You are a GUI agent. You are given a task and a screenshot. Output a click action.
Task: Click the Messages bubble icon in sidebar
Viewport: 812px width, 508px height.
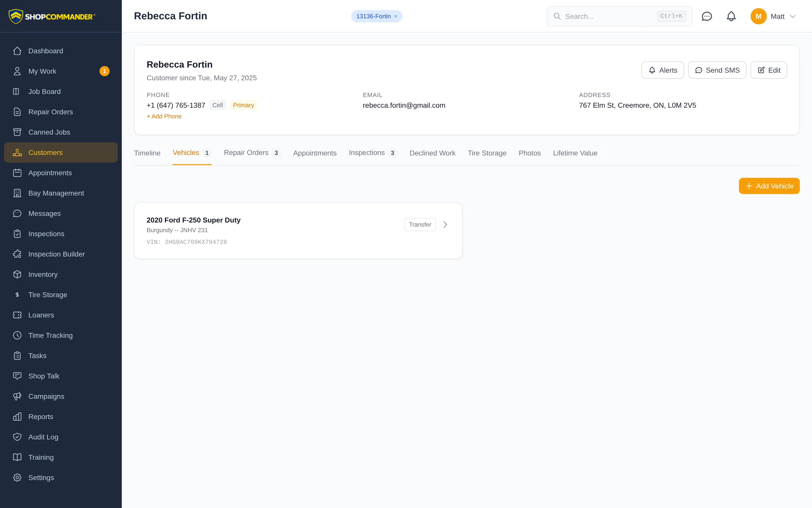click(x=17, y=213)
